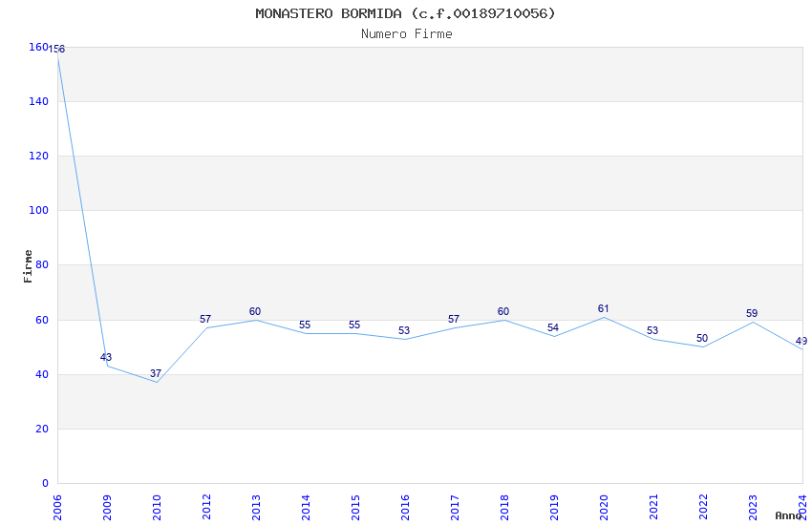Click the data label 50 above 2022

(x=702, y=338)
